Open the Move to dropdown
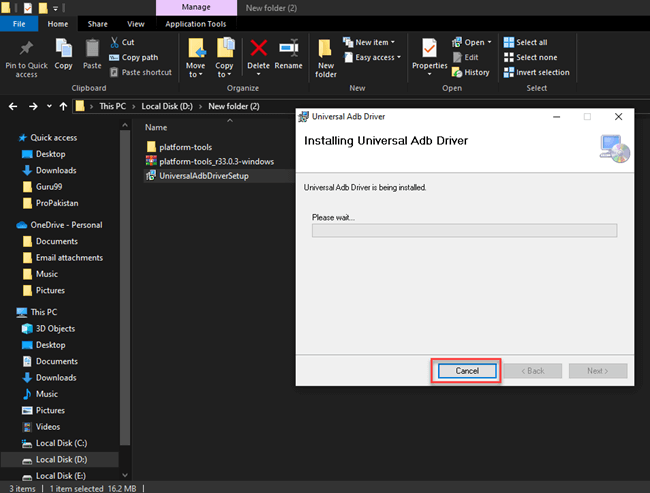 point(196,56)
